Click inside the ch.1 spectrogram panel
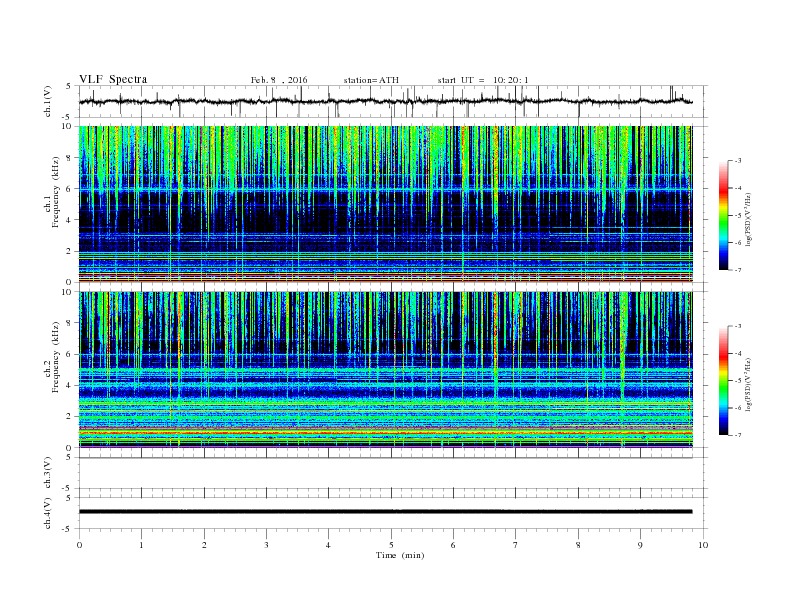The width and height of the screenshot is (792, 612). click(x=386, y=204)
